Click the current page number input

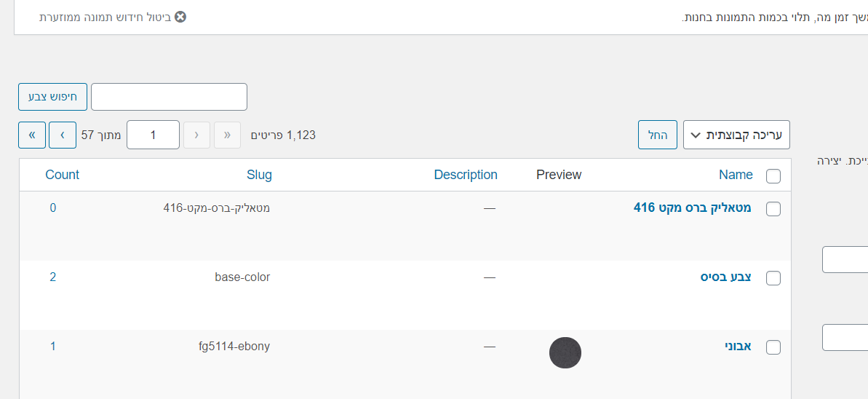153,135
